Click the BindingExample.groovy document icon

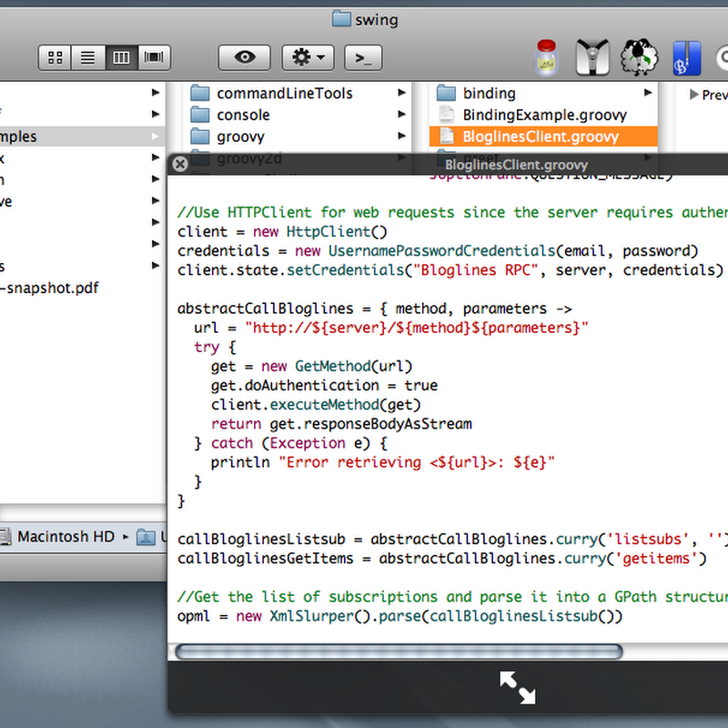pyautogui.click(x=447, y=115)
